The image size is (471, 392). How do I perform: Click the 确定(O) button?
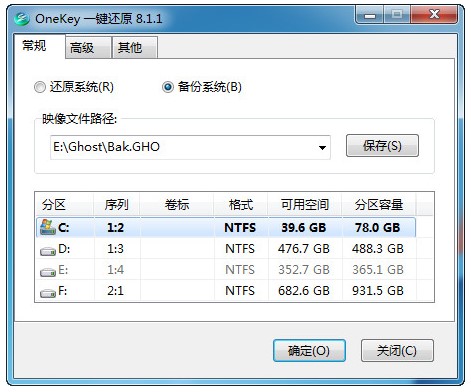[309, 351]
